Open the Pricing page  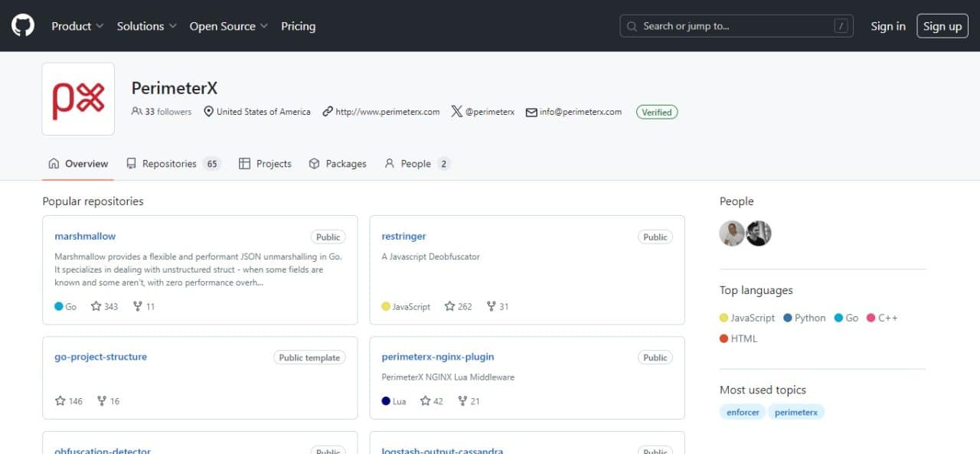298,26
